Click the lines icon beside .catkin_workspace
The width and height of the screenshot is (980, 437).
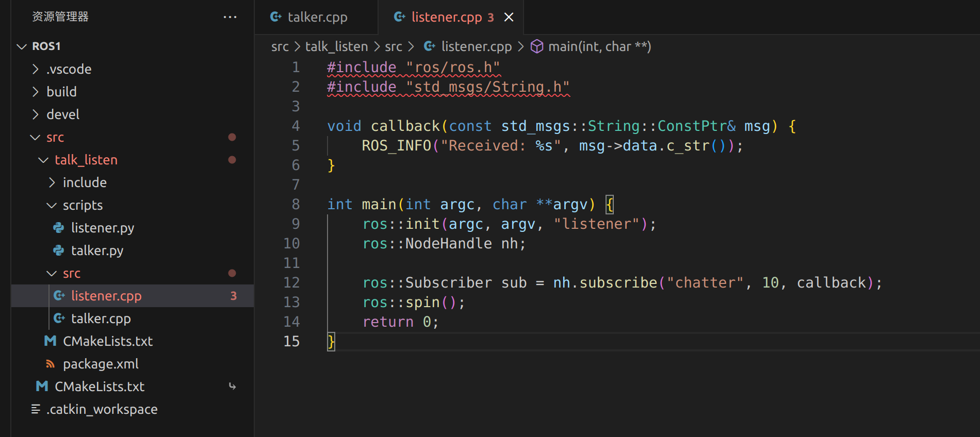36,409
